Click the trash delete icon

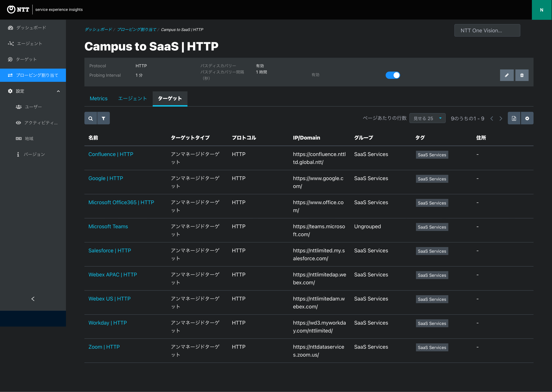pos(522,75)
